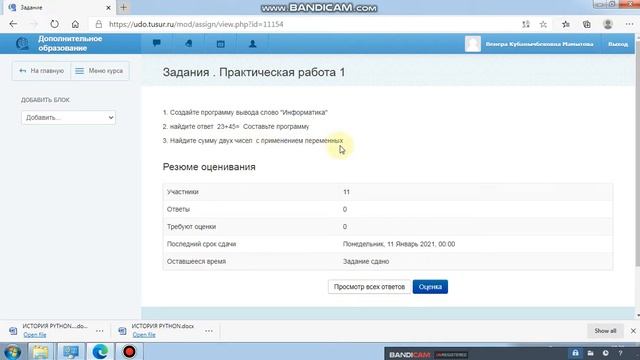Open Microsoft Edge from the taskbar
The height and width of the screenshot is (360, 640).
(x=100, y=351)
